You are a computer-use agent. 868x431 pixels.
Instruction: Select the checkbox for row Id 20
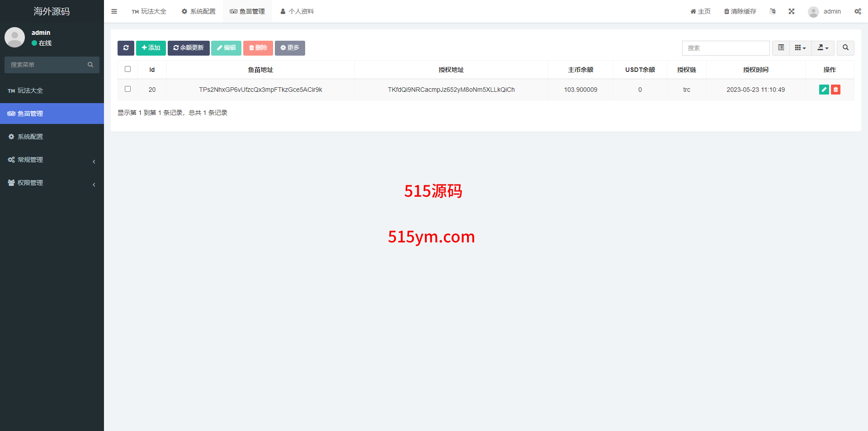click(127, 89)
